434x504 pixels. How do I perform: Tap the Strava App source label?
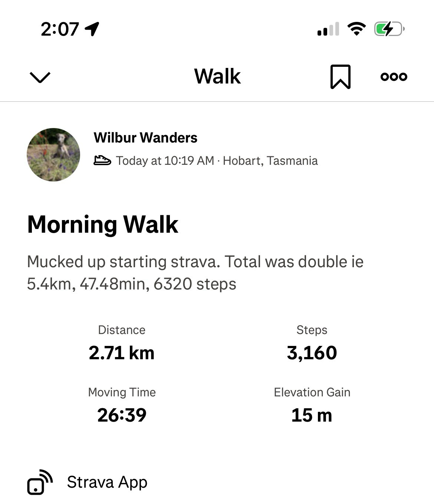(107, 482)
